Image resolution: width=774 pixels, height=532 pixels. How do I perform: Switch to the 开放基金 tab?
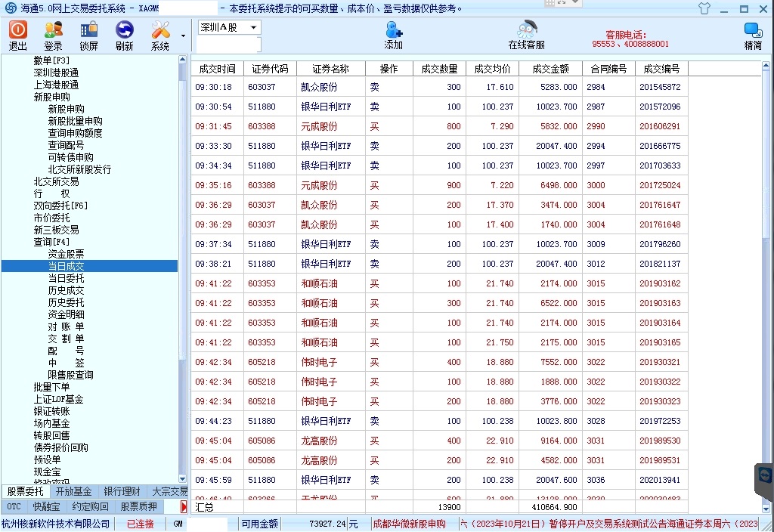coord(73,491)
